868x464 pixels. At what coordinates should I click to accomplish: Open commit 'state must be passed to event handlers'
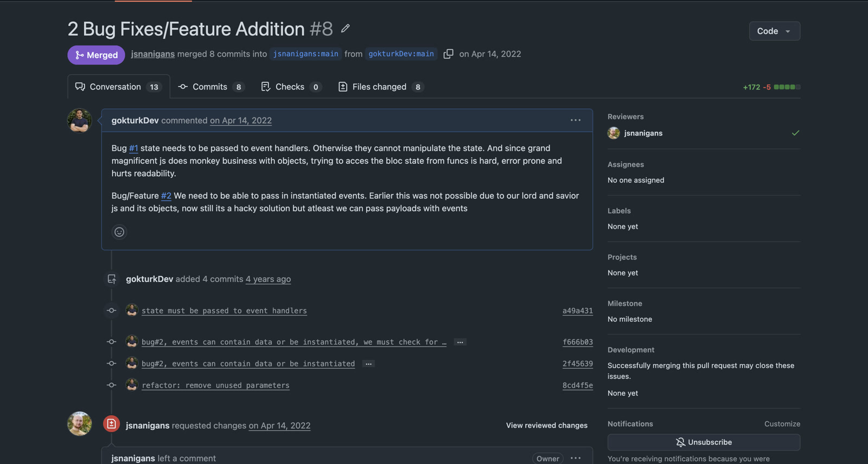pyautogui.click(x=224, y=311)
